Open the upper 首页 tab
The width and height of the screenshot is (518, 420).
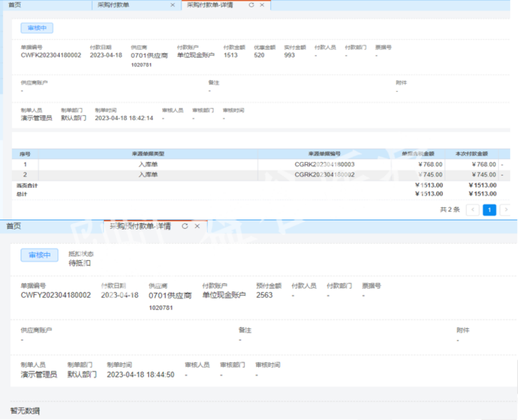point(14,5)
